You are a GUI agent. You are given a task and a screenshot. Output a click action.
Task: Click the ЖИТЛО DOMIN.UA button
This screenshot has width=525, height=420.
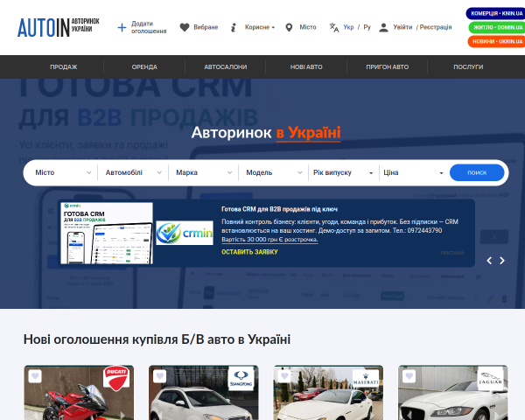coord(497,27)
